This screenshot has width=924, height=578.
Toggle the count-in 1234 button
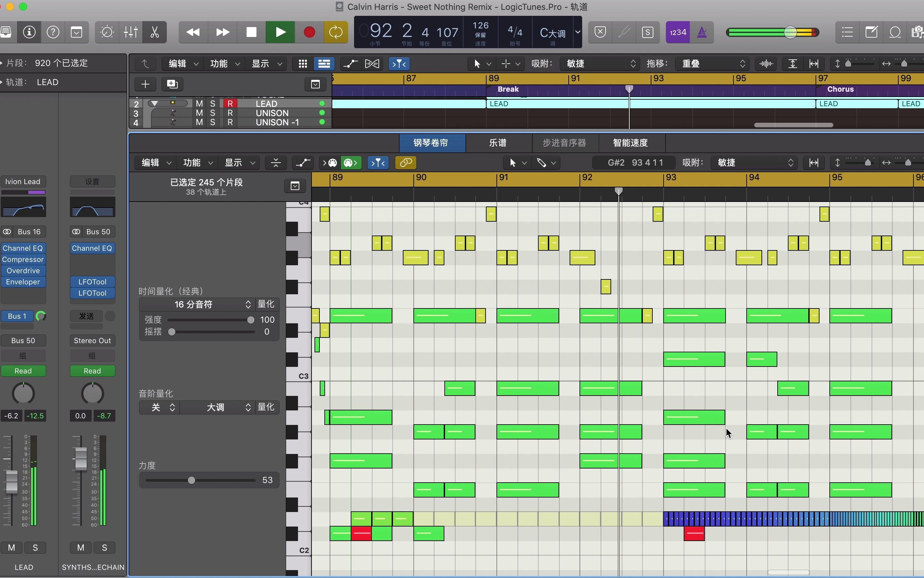678,32
